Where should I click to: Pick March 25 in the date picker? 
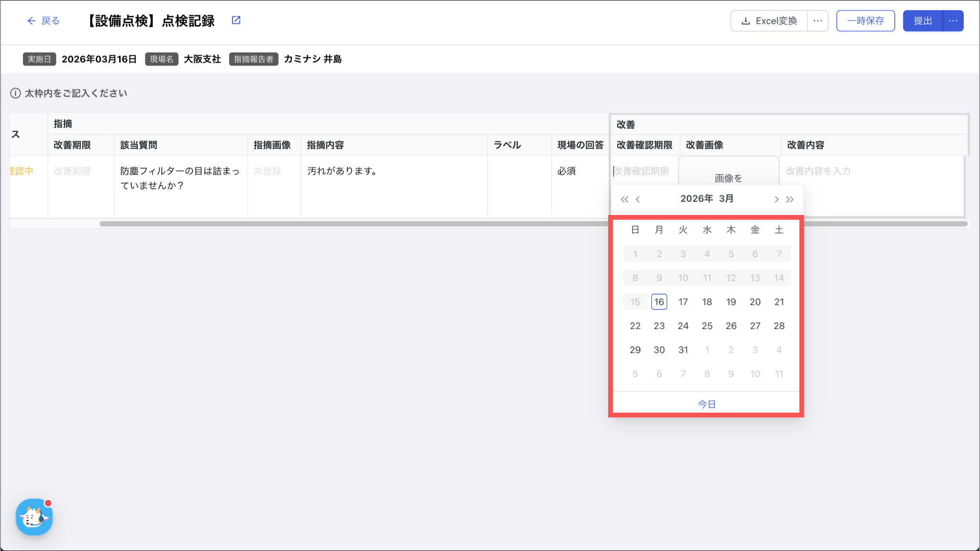pyautogui.click(x=707, y=326)
